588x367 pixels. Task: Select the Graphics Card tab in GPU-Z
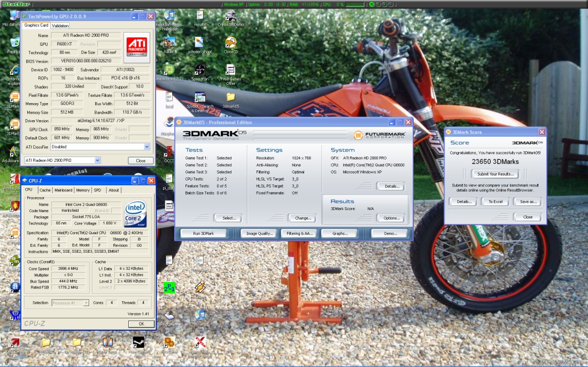(x=36, y=25)
